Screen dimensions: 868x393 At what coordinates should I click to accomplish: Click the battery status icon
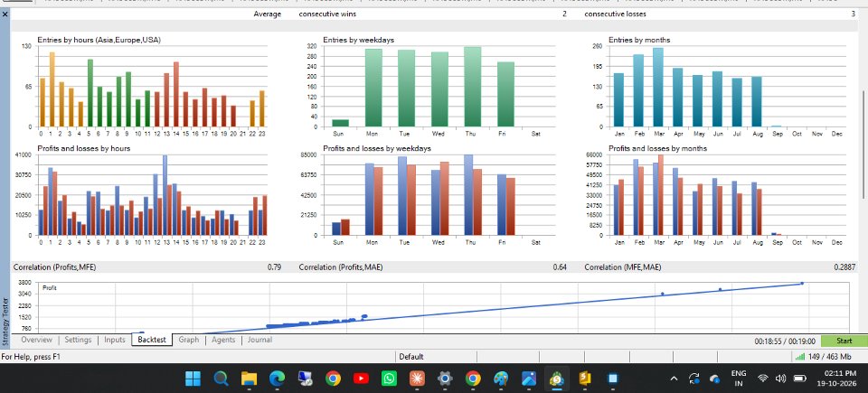(x=800, y=379)
